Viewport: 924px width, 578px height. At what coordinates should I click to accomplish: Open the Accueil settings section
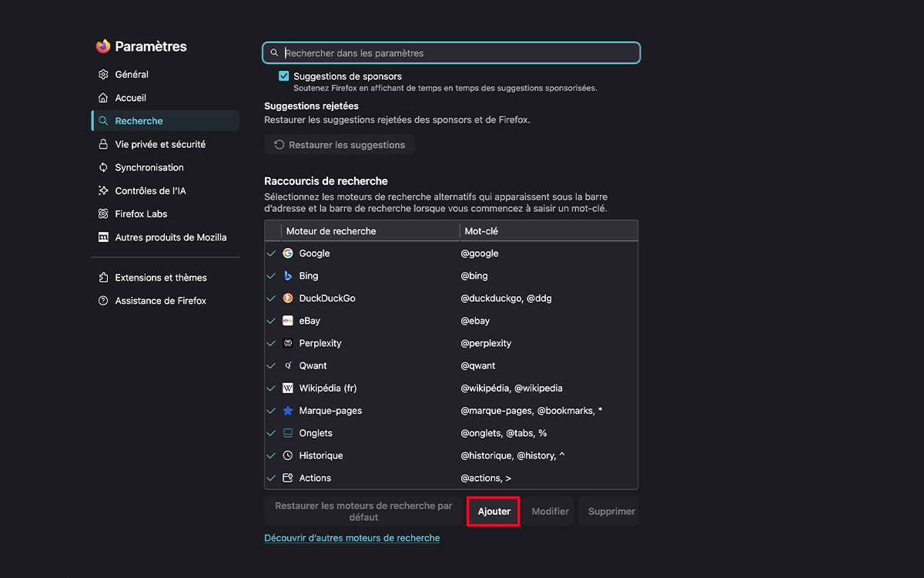(166, 98)
